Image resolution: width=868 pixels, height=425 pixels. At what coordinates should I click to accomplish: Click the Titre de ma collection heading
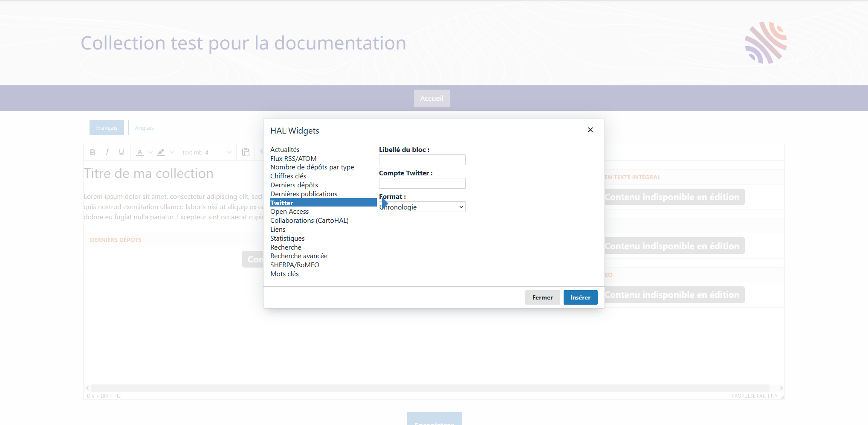(148, 173)
